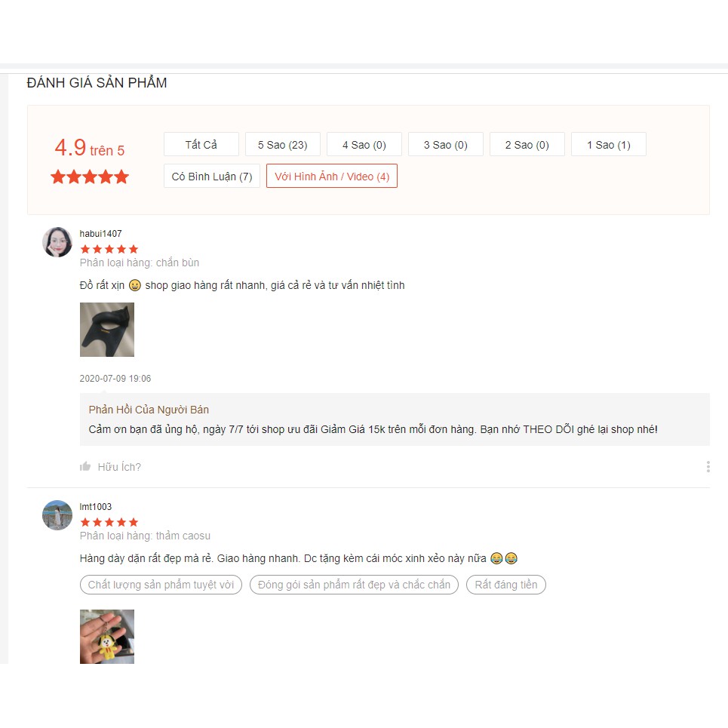
Task: Select the Tất Cả filter
Action: point(201,144)
